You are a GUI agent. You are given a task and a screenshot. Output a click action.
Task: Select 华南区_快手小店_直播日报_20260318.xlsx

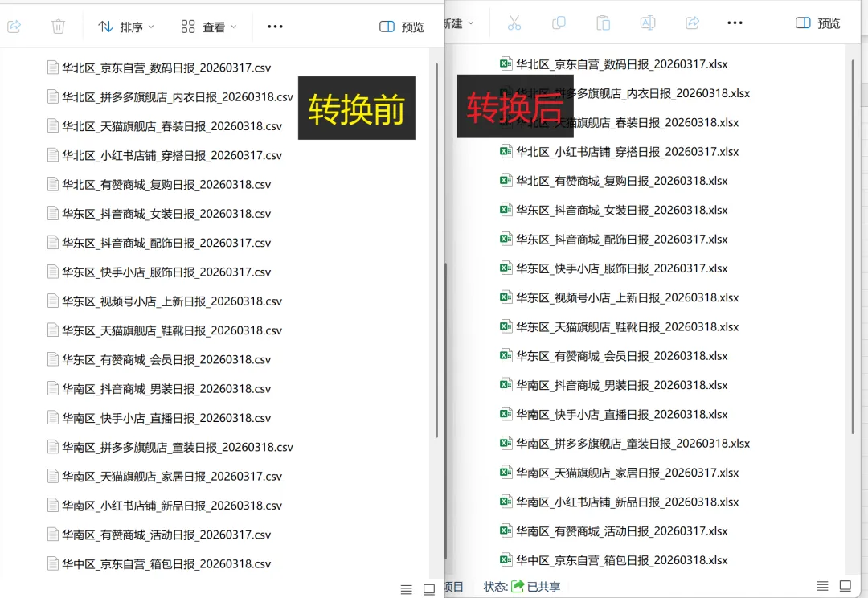614,415
